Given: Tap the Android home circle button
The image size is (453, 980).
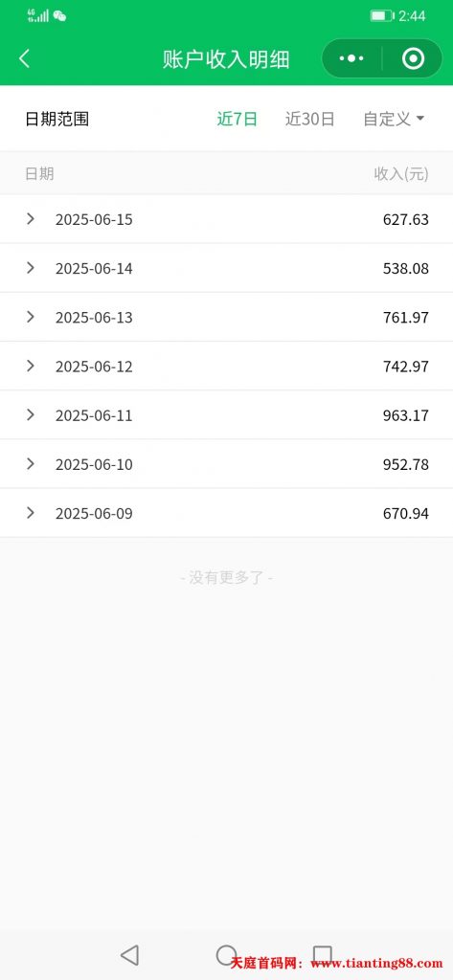Looking at the screenshot, I should click(226, 954).
